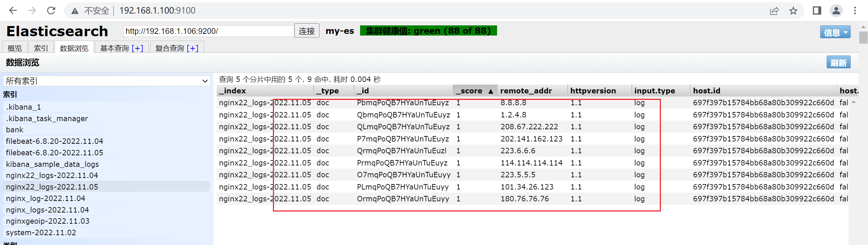Screen dimensions: 868x245
Task: Click the _score sort arrow header
Action: point(475,91)
